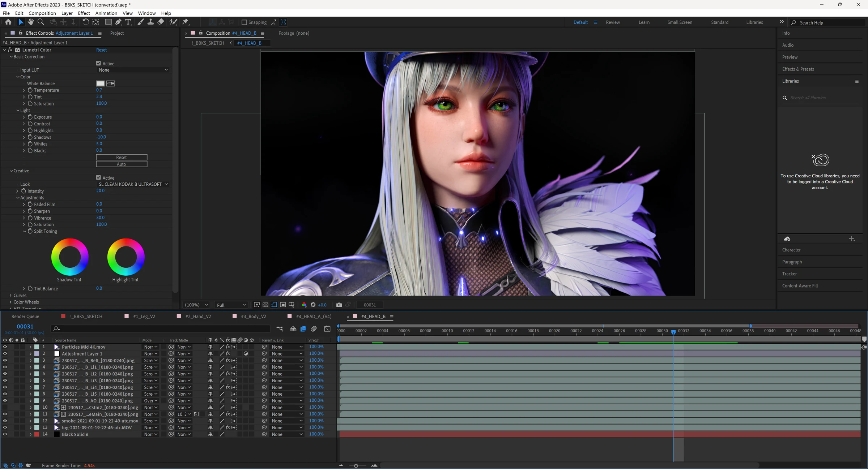Switch to the Project panel tab
The width and height of the screenshot is (868, 469).
[117, 33]
